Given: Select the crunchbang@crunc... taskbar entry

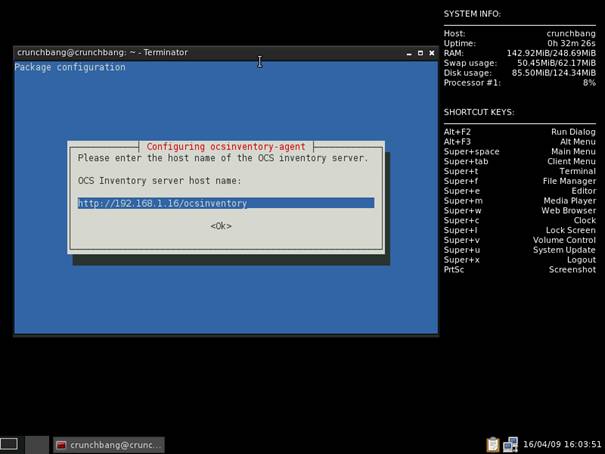Looking at the screenshot, I should tap(109, 445).
